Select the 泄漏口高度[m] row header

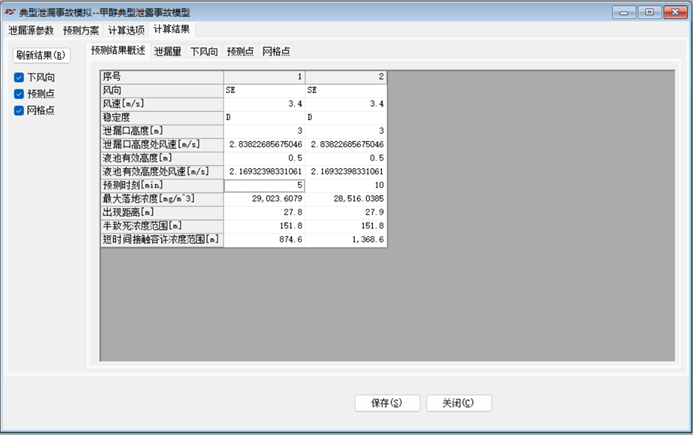(x=162, y=131)
